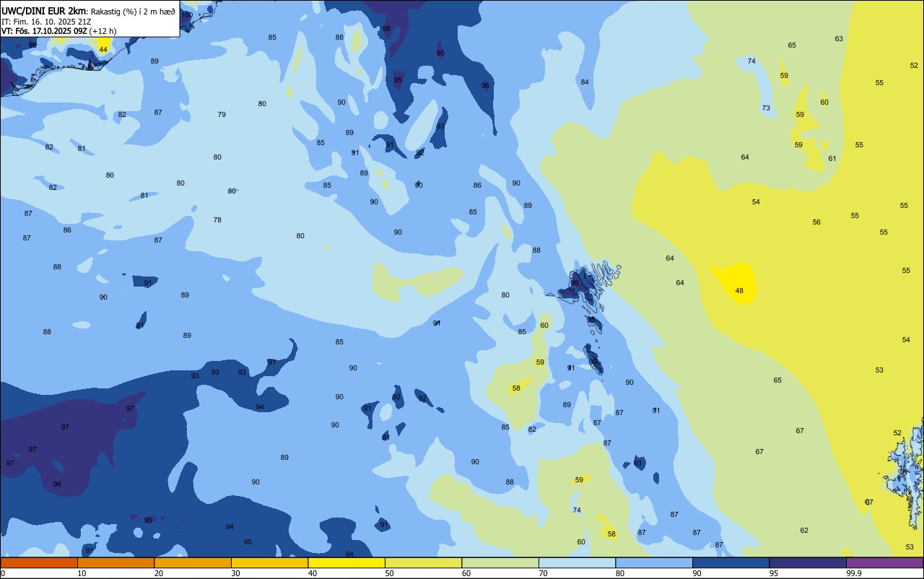This screenshot has height=579, width=924.
Task: Click the humidity value '79' on the map
Action: (222, 115)
